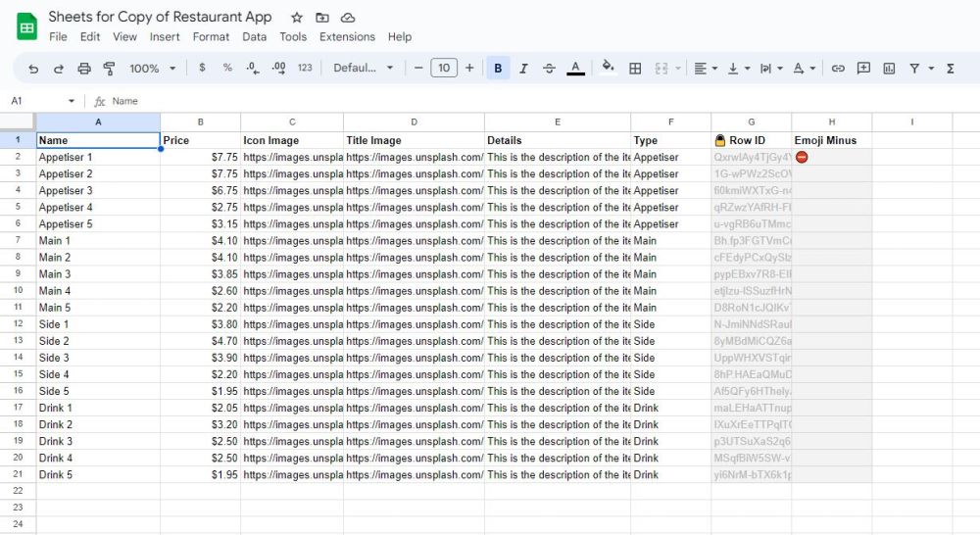Image resolution: width=980 pixels, height=535 pixels.
Task: Increase decimal places icon
Action: [278, 69]
